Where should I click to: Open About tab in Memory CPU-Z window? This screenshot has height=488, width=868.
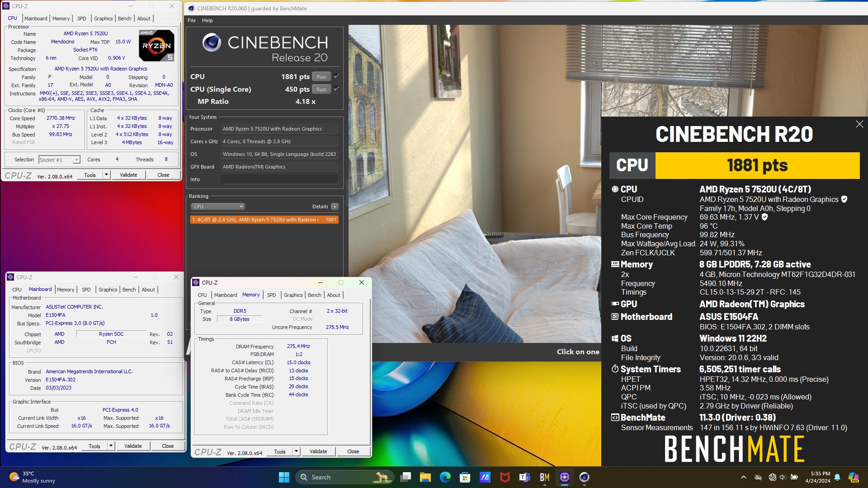334,295
